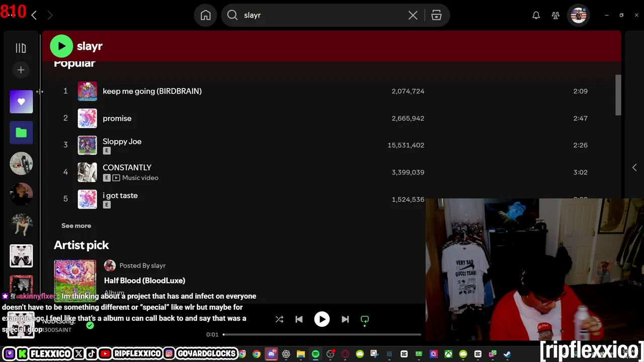Open OBS Studio from the taskbar
This screenshot has height=362, width=644.
pyautogui.click(x=330, y=354)
